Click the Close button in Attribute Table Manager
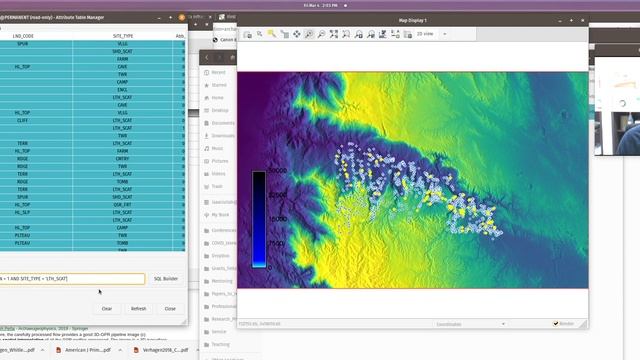 coord(170,309)
